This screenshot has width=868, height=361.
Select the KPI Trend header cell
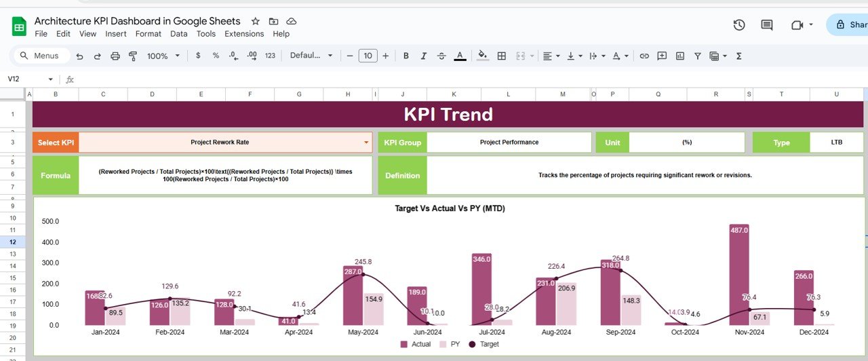click(448, 115)
